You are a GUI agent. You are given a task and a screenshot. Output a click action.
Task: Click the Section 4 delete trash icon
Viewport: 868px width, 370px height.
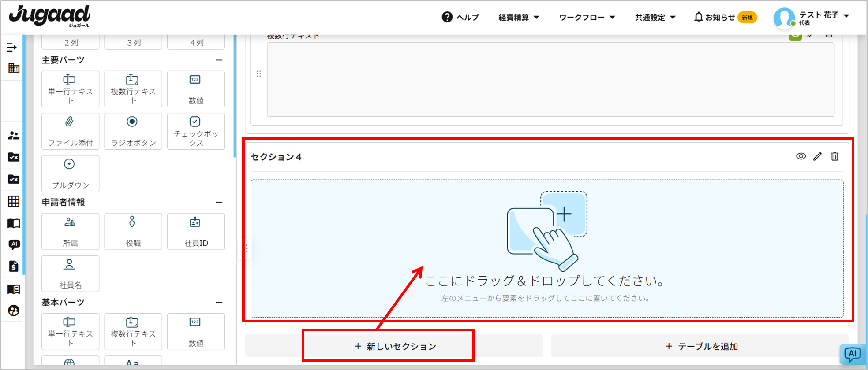click(834, 156)
